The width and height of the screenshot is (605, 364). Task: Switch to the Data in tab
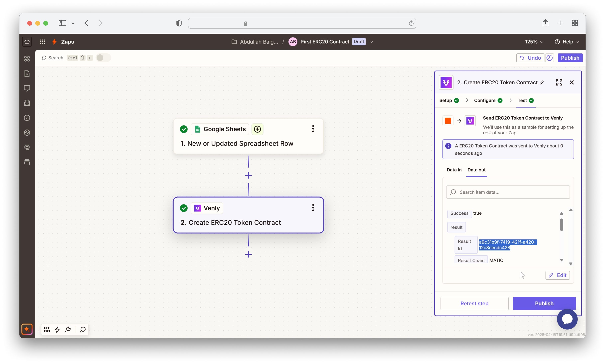(x=454, y=170)
